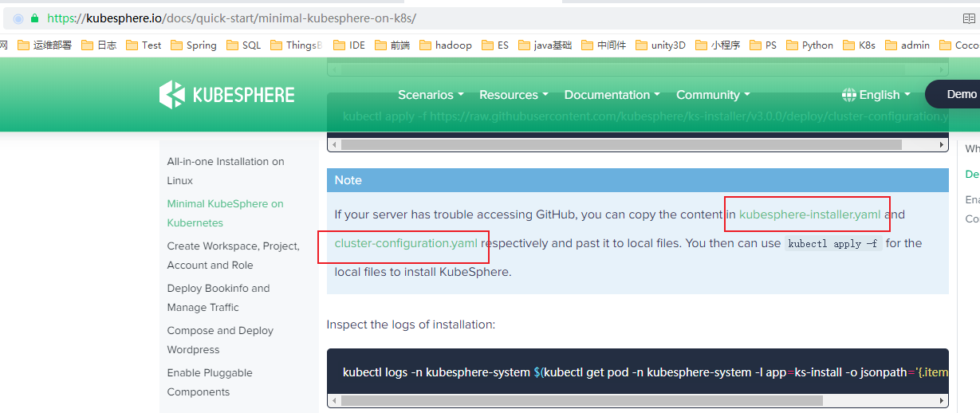Open the kubesphere-installer.yaml link
This screenshot has height=413, width=980.
810,214
